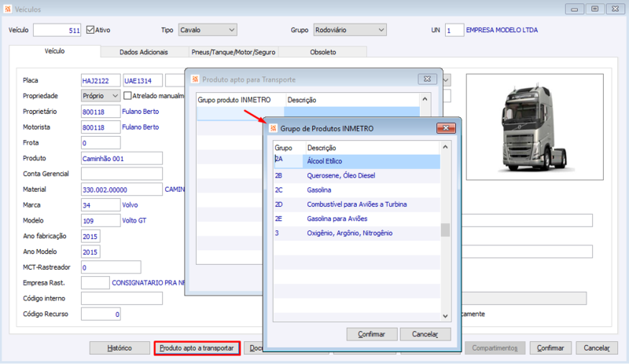Open the Tipo dropdown showing Cavalo
Image resolution: width=629 pixels, height=364 pixels.
[x=208, y=30]
